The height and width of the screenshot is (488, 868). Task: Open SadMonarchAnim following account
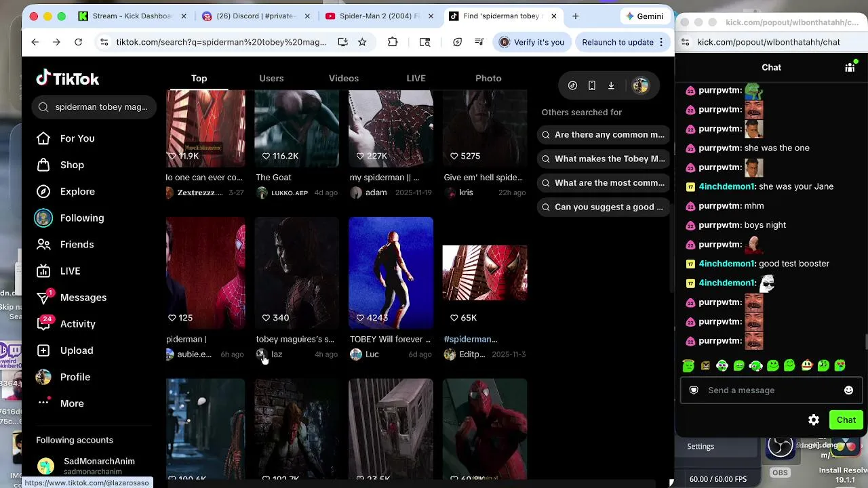pyautogui.click(x=85, y=466)
